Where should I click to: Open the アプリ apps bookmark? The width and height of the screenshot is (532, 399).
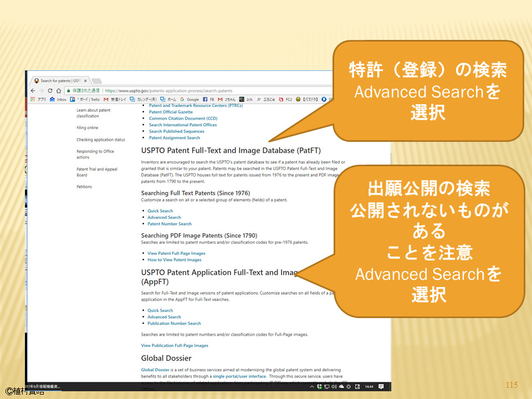point(38,99)
